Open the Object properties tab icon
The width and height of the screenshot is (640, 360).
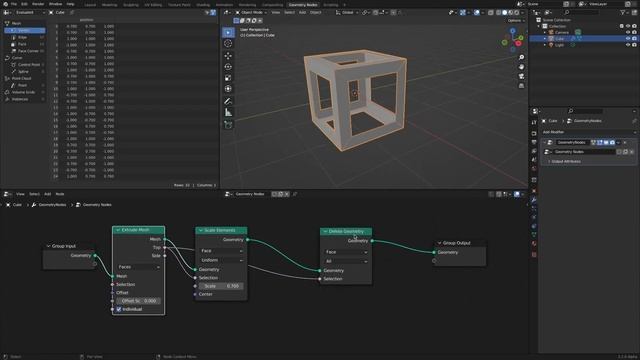[534, 191]
